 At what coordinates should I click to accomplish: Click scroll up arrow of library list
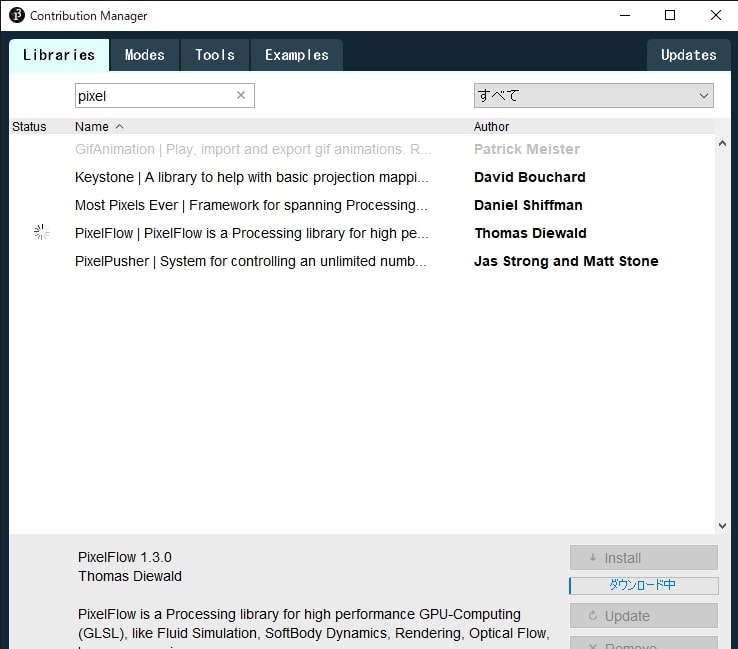tap(722, 144)
